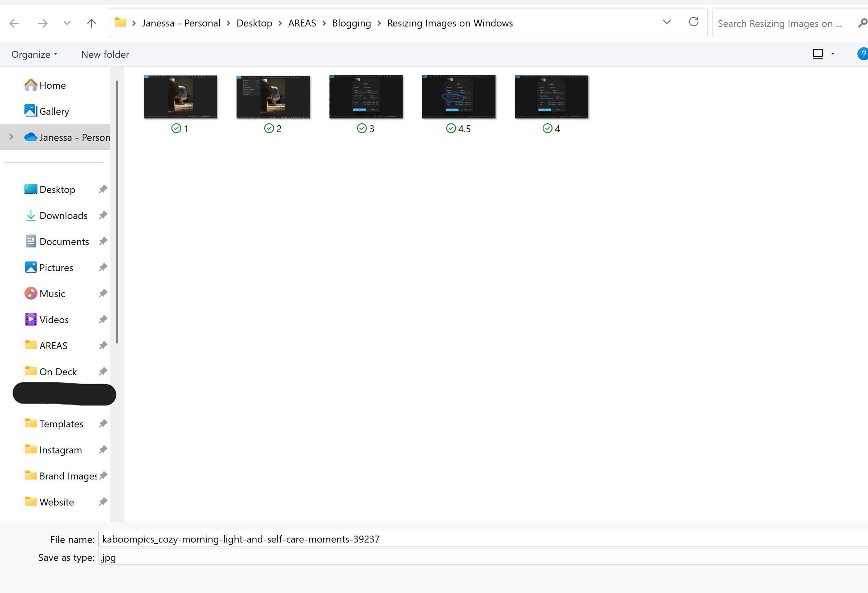
Task: Expand the Janessa - Personal tree node
Action: point(11,137)
